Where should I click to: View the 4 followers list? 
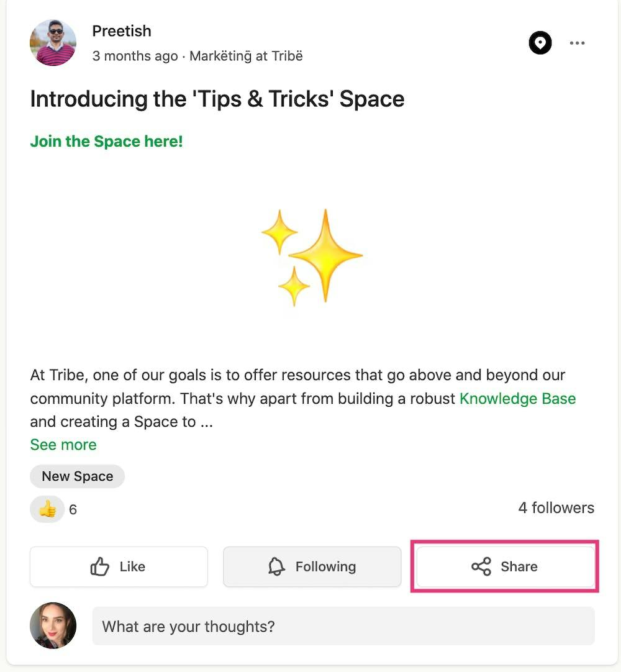[556, 507]
